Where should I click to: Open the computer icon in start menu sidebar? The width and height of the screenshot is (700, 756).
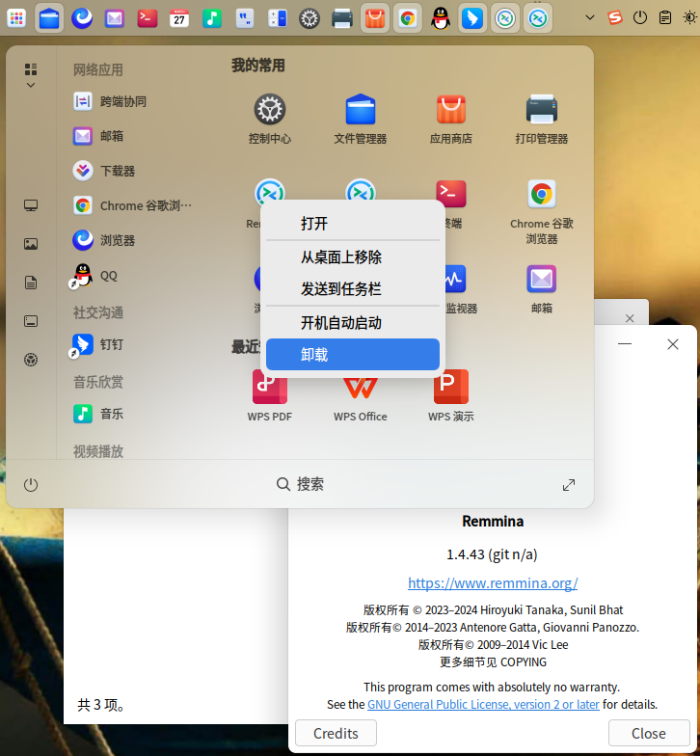pos(31,206)
